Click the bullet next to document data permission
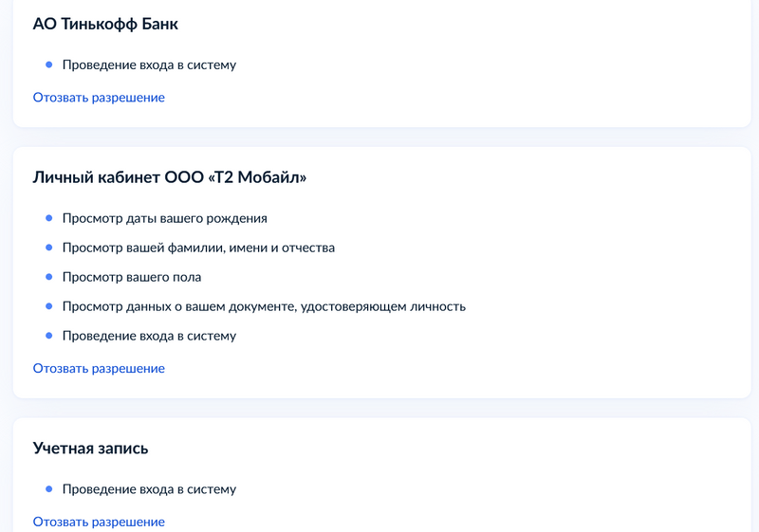The width and height of the screenshot is (759, 532). coord(48,306)
